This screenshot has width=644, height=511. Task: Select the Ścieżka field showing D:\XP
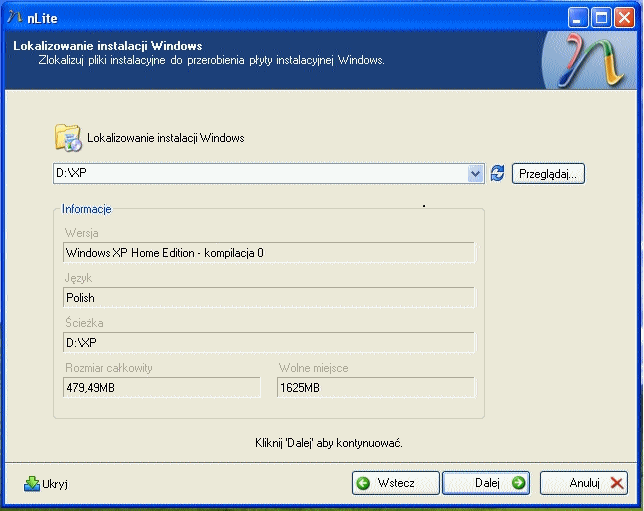[x=269, y=342]
